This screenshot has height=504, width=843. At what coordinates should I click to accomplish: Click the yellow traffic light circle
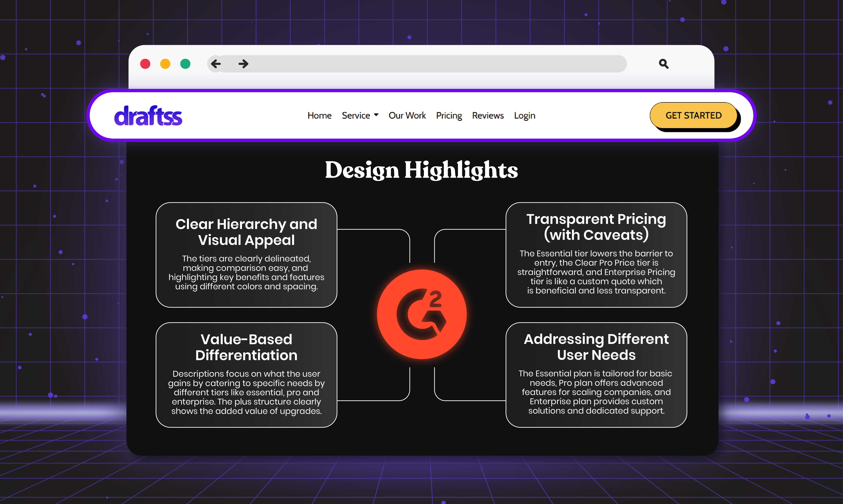(x=165, y=64)
